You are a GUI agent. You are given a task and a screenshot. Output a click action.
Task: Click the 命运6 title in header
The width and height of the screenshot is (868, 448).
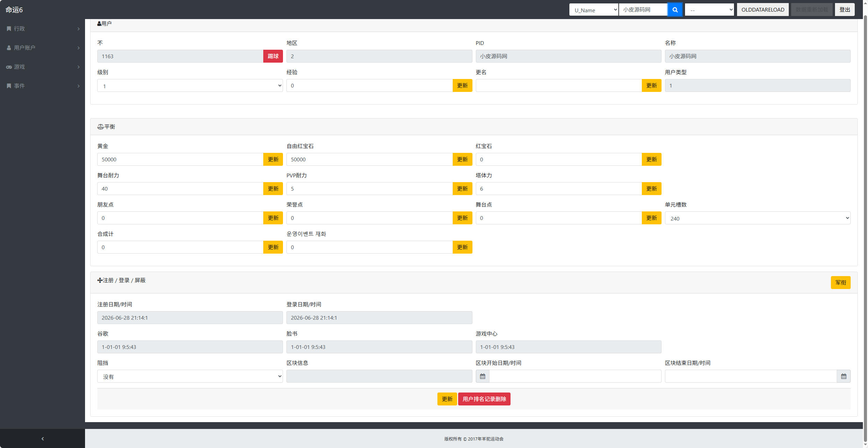point(14,10)
